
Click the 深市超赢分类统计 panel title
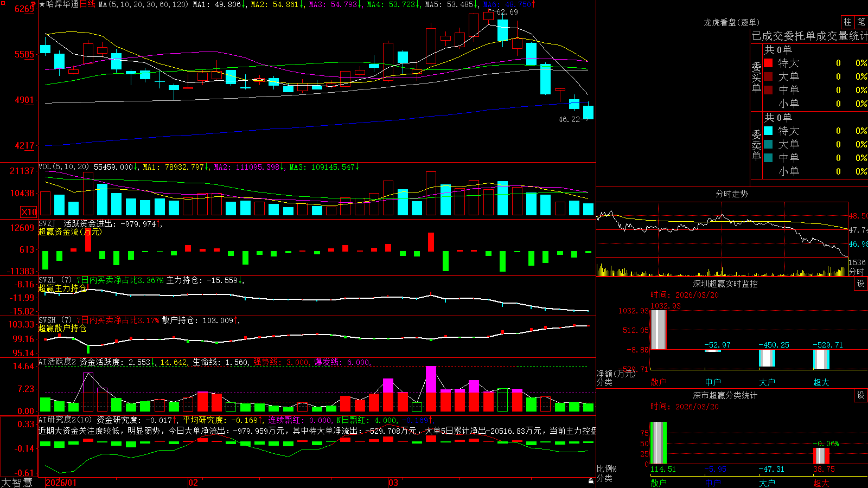pos(725,395)
